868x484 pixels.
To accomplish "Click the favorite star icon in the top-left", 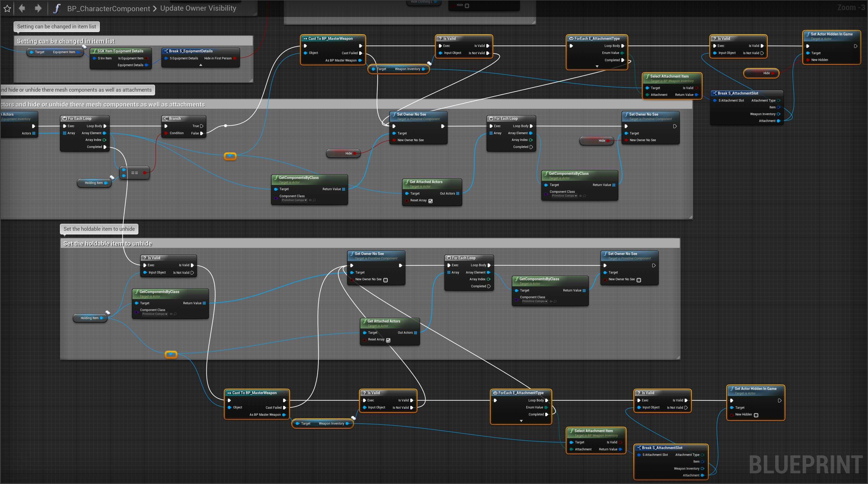I will [x=7, y=8].
